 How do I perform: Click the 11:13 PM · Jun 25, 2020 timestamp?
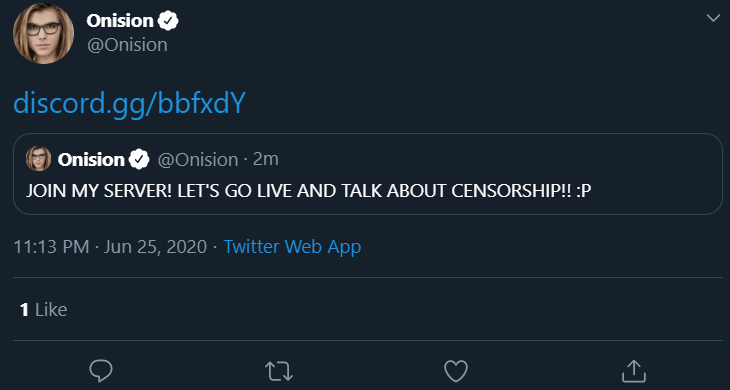(110, 246)
